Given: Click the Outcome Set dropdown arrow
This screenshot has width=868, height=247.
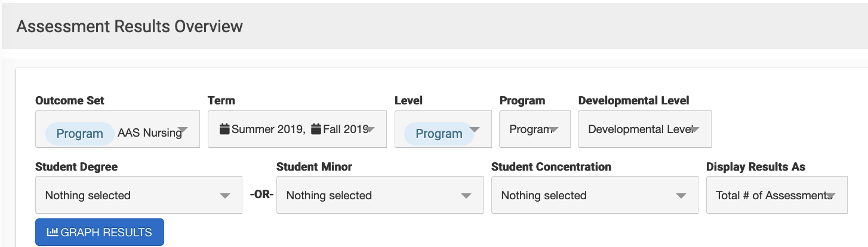Looking at the screenshot, I should click(183, 129).
